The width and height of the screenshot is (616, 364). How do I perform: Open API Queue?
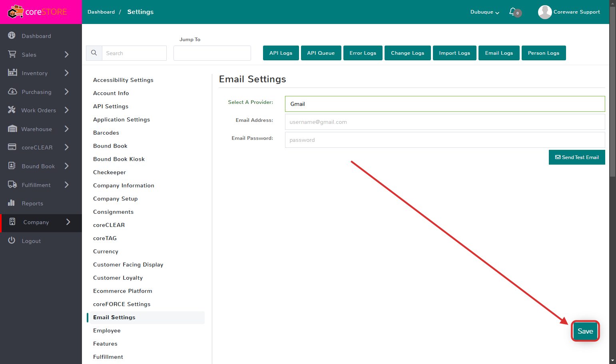click(321, 53)
